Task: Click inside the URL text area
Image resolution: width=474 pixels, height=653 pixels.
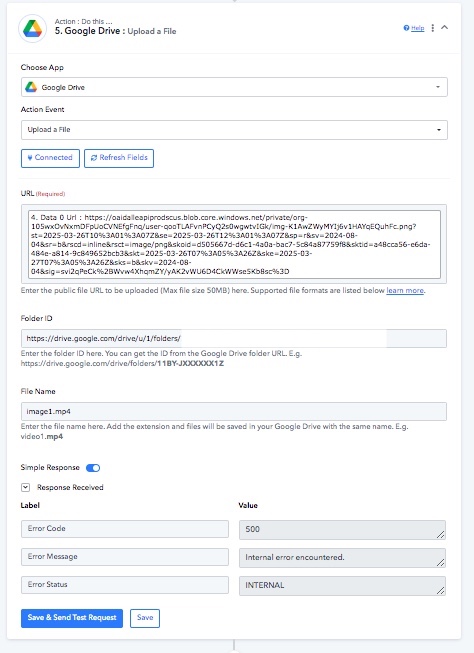Action: tap(234, 244)
